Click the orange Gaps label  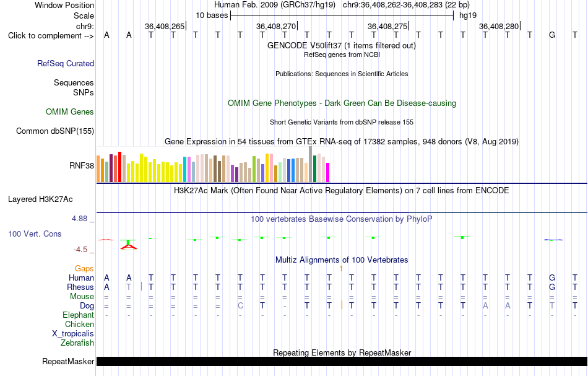point(84,268)
